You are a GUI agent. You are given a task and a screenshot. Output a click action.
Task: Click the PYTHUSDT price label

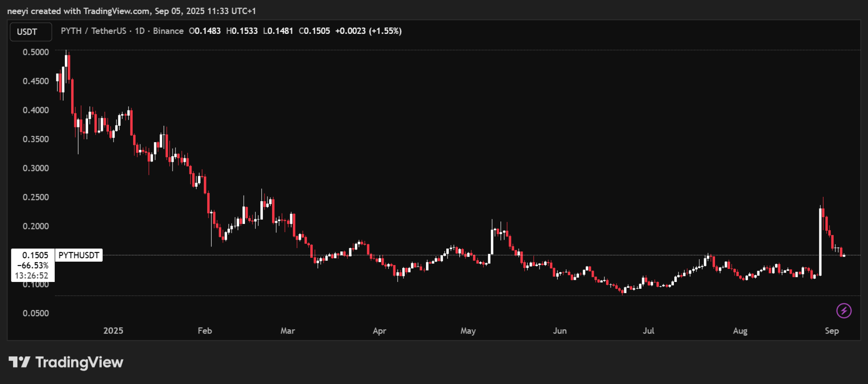(79, 255)
